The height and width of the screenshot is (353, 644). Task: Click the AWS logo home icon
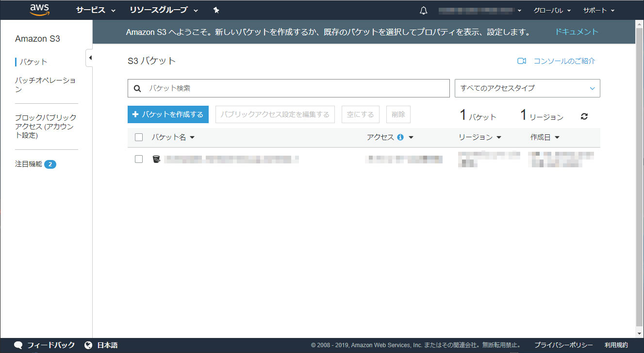pos(39,10)
